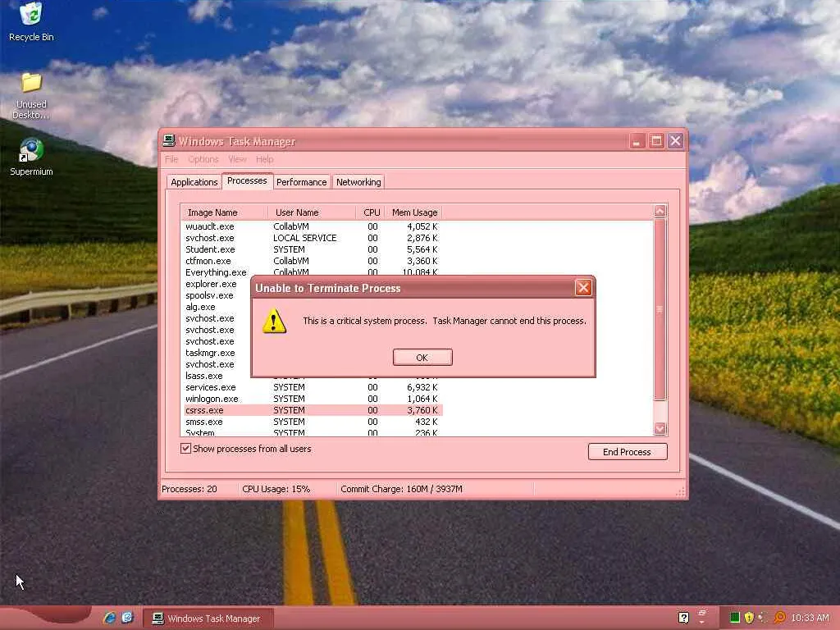Screen dimensions: 840x630
Task: Click the Task Manager title bar icon
Action: pos(169,141)
